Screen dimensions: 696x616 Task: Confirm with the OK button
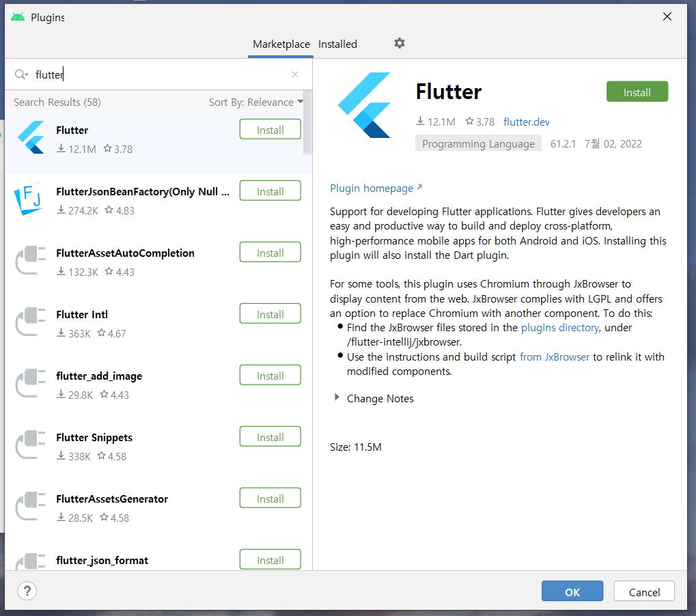(x=572, y=591)
